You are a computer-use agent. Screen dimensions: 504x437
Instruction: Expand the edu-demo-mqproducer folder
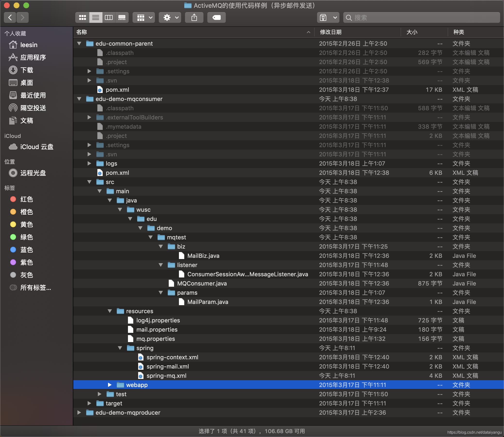[79, 413]
